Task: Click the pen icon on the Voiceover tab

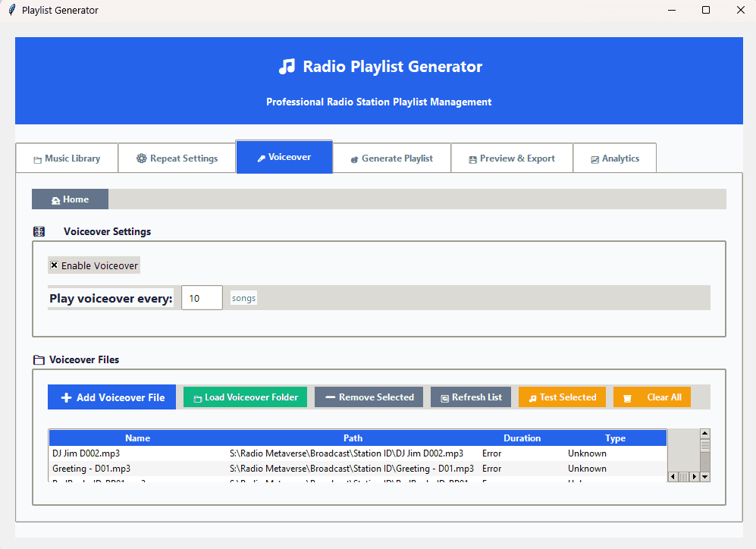Action: click(262, 156)
